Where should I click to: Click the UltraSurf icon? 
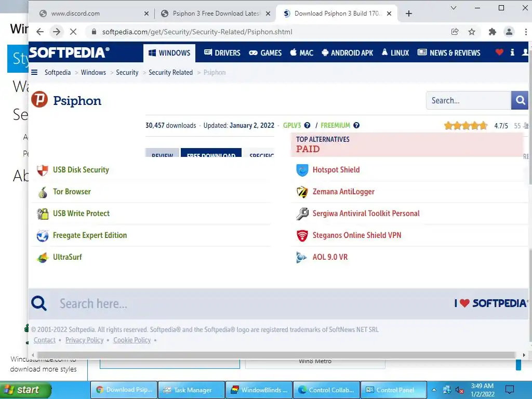tap(43, 258)
